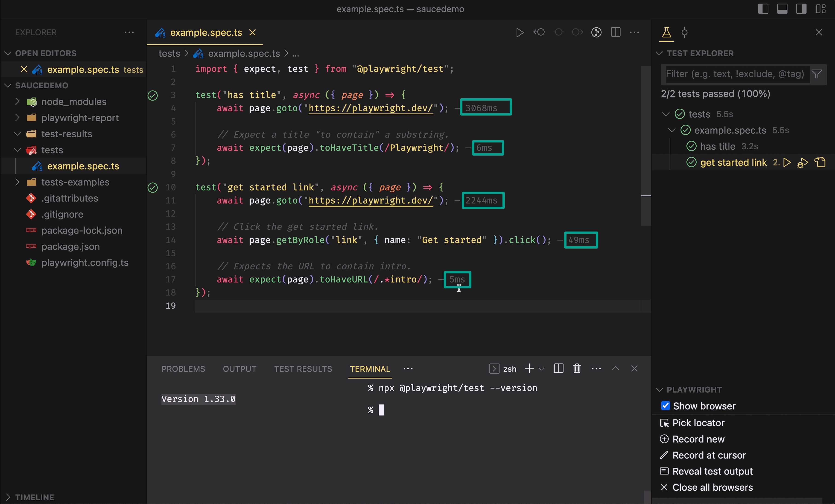
Task: Collapse the tests folder in Explorer
Action: (17, 150)
